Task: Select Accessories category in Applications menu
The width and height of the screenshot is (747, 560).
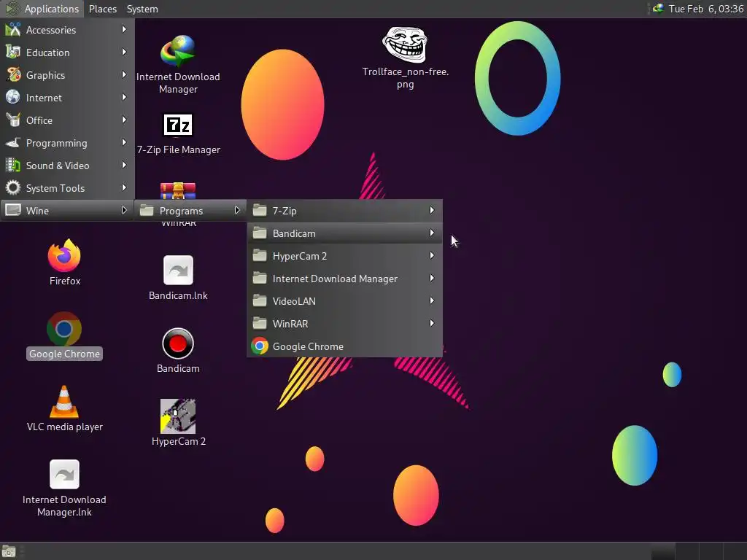Action: pyautogui.click(x=67, y=29)
